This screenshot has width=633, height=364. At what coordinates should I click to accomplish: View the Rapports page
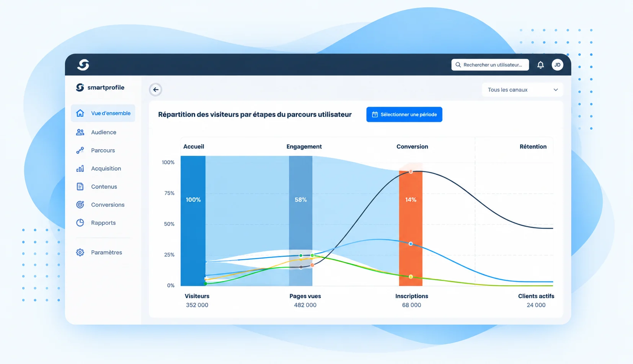click(103, 223)
